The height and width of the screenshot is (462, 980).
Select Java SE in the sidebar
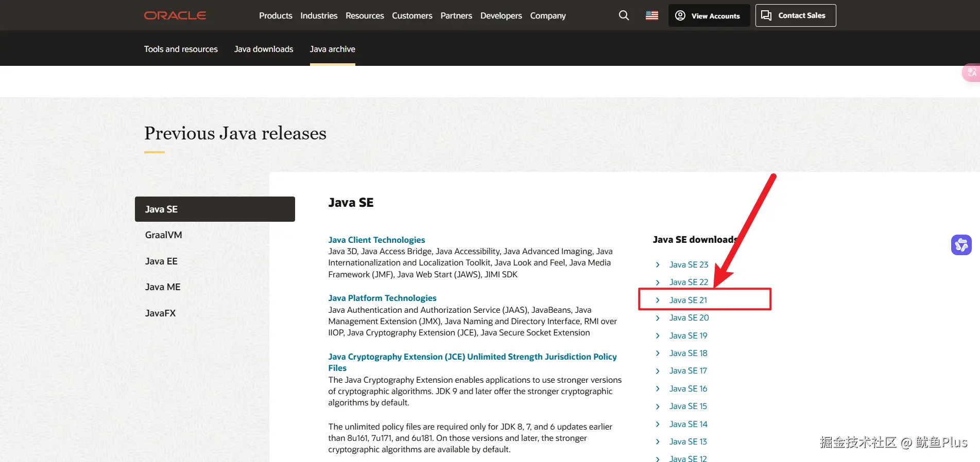[x=215, y=209]
